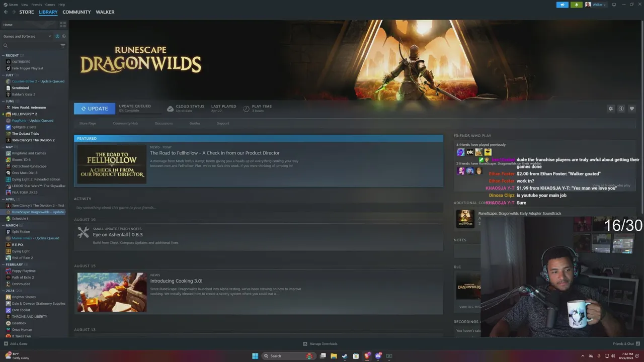Click the Eye on Ashenfall patch notes icon
Screen dimensions: 644x362
tap(84, 232)
